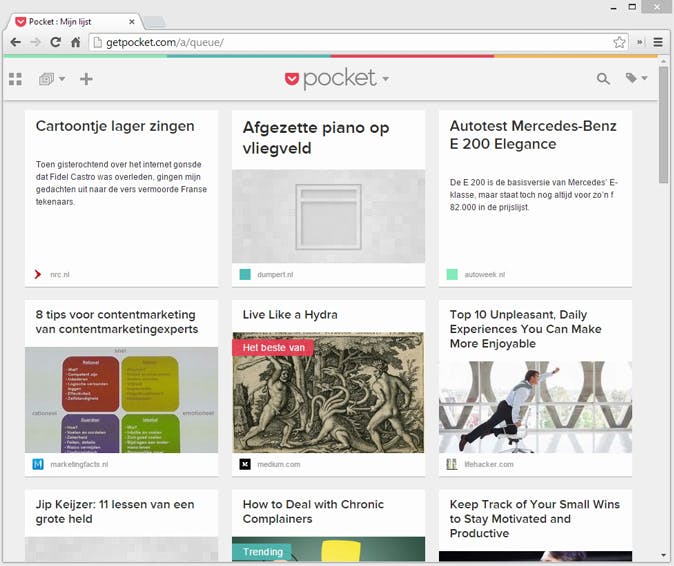Click the nrc.nl source label
This screenshot has height=566, width=674.
(x=60, y=274)
